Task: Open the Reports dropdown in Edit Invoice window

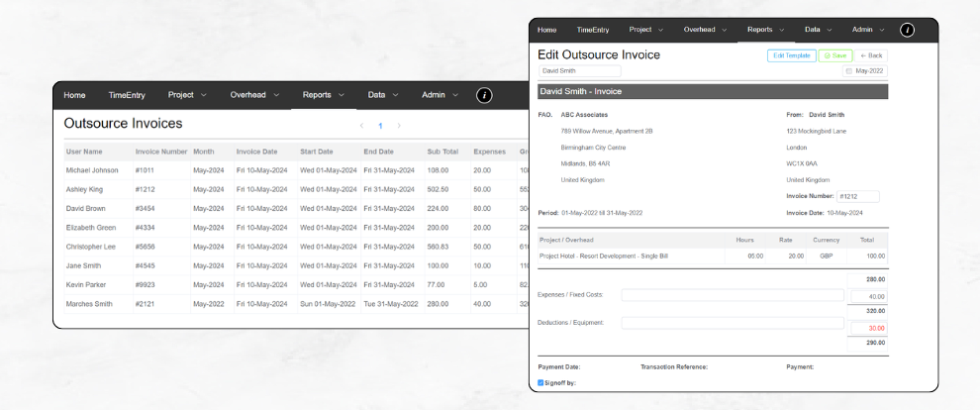Action: 766,30
